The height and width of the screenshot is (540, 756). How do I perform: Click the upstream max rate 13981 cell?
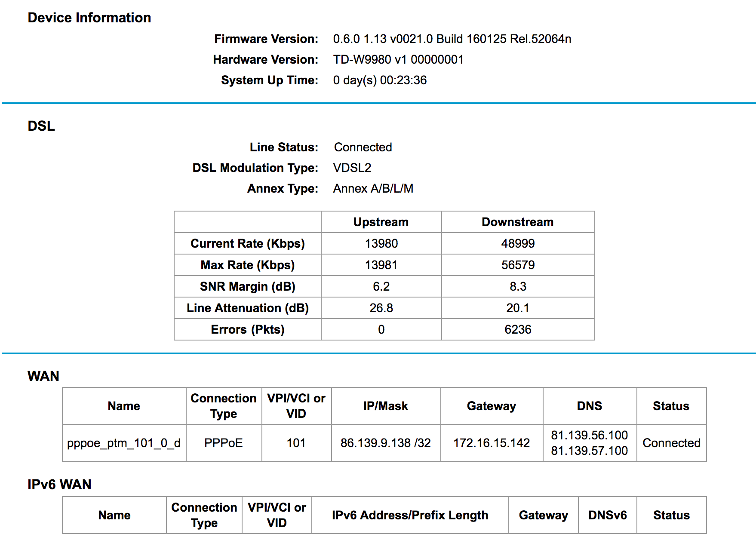coord(381,265)
